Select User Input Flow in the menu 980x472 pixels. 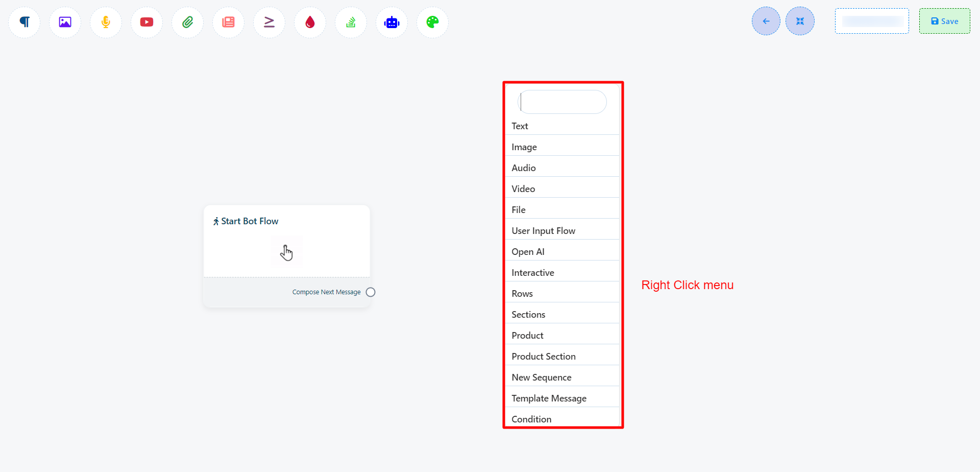point(543,231)
